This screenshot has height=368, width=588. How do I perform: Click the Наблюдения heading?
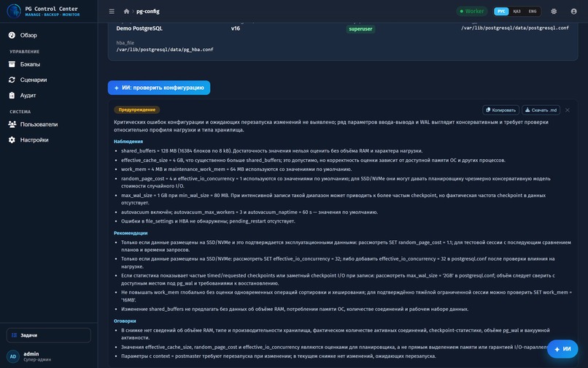pyautogui.click(x=128, y=142)
